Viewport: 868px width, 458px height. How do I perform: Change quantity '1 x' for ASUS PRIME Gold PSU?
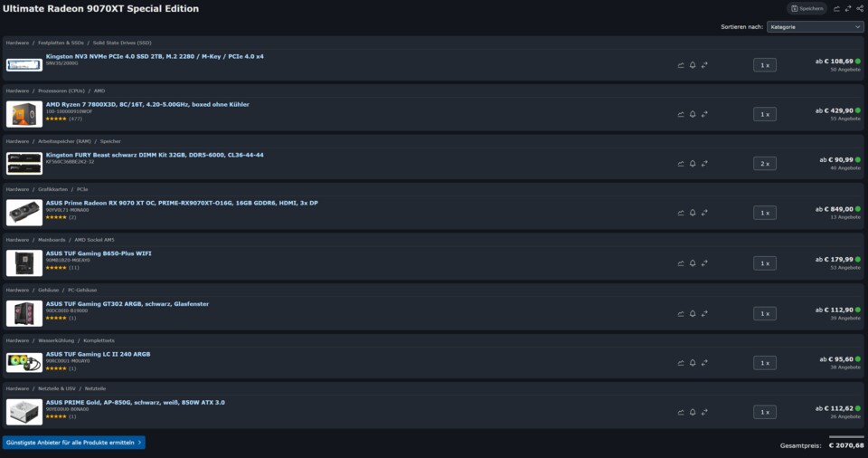tap(764, 412)
